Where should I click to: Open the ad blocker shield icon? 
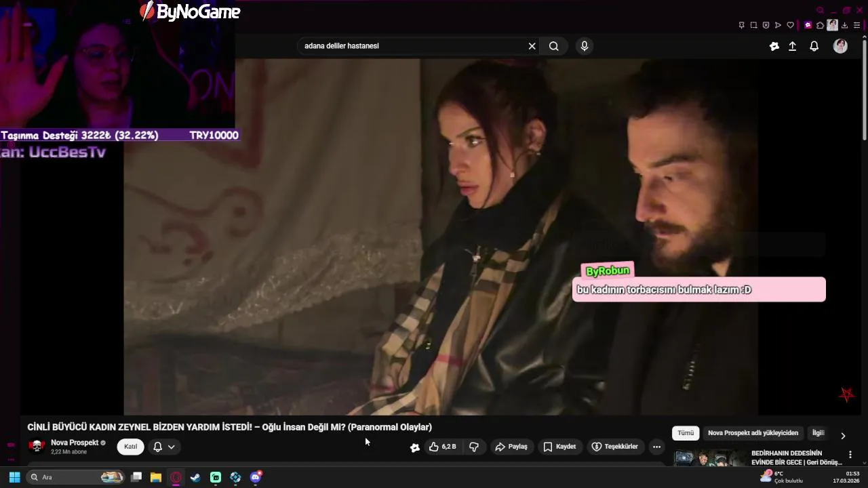pyautogui.click(x=766, y=25)
